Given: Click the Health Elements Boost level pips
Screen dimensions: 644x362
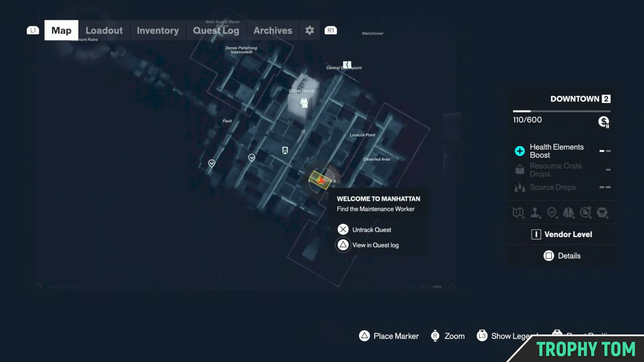Looking at the screenshot, I should point(605,151).
